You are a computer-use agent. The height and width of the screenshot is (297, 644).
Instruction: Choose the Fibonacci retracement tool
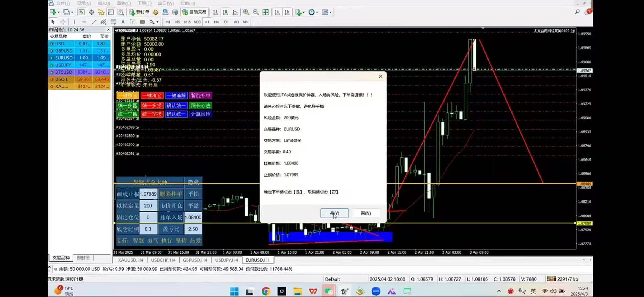coord(113,22)
